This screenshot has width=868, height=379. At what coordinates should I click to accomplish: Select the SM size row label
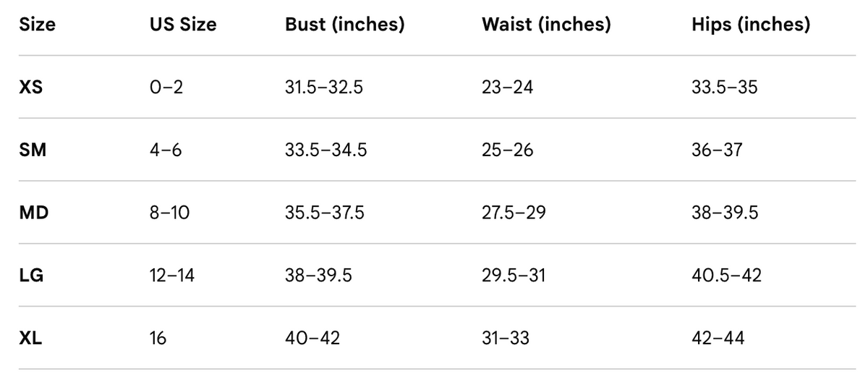(x=33, y=150)
